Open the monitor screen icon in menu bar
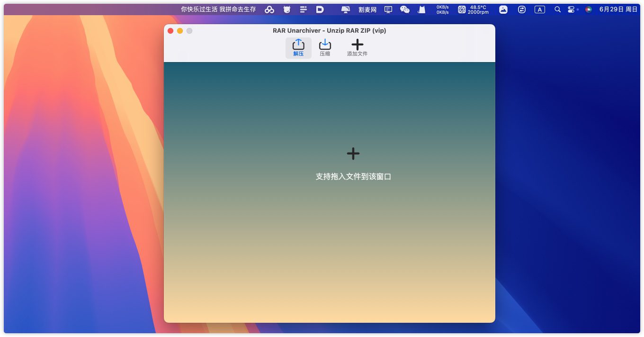This screenshot has height=337, width=644. [388, 9]
